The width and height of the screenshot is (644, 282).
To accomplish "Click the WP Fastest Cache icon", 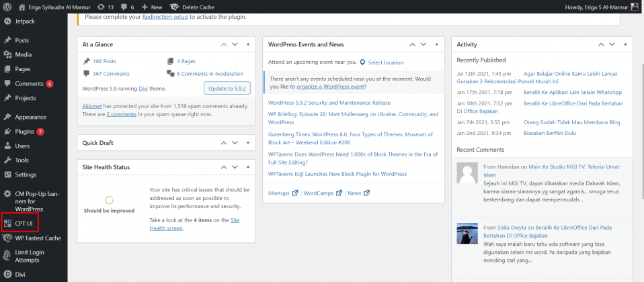I will [x=7, y=238].
